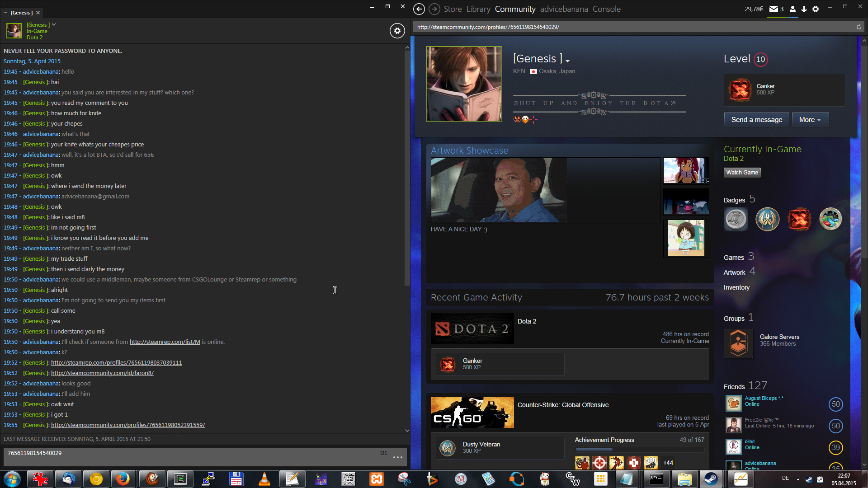Open the inbox envelope notifications icon
The width and height of the screenshot is (868, 488).
tap(774, 9)
